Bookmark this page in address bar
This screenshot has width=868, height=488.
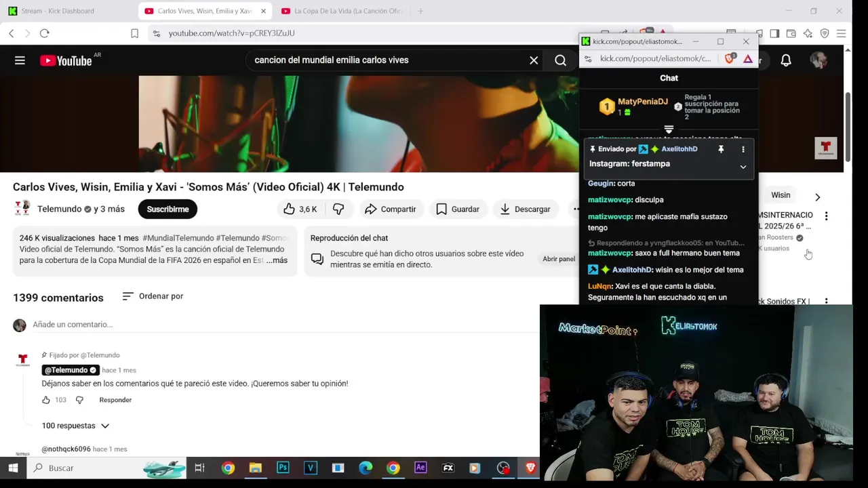[x=134, y=33]
